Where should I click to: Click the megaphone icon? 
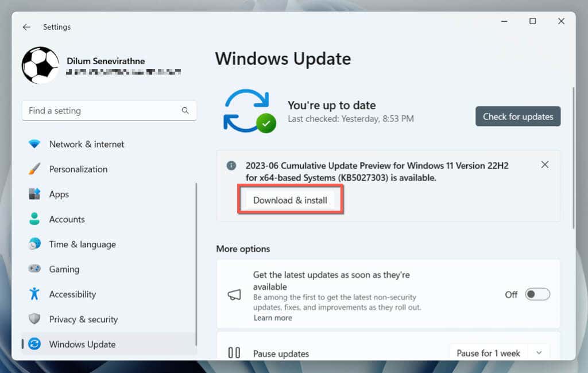[x=234, y=294]
